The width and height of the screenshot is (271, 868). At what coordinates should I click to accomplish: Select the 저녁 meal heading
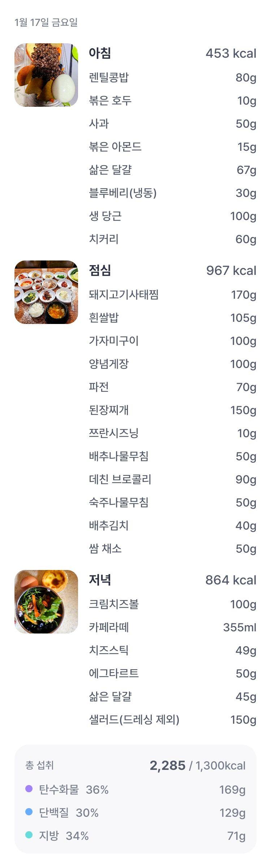pos(100,580)
